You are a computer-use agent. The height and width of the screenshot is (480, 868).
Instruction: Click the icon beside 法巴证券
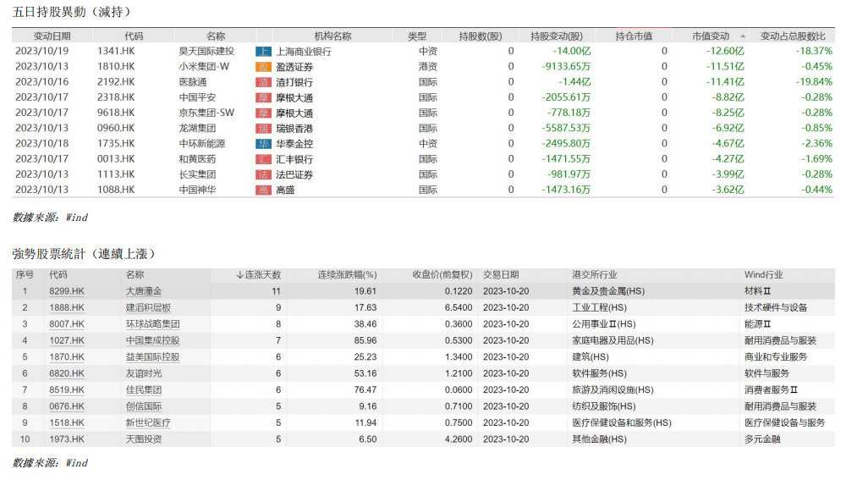pyautogui.click(x=263, y=175)
